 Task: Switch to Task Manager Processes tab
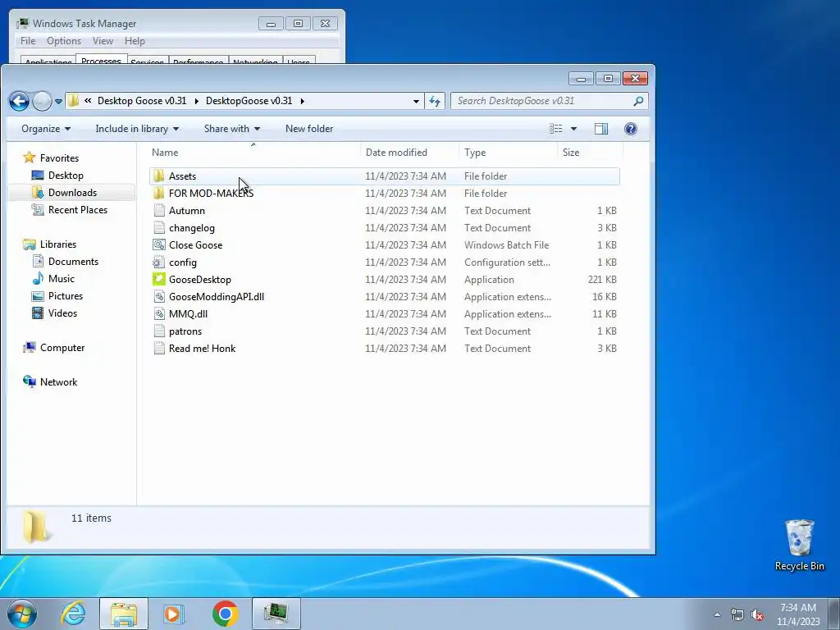pyautogui.click(x=101, y=59)
